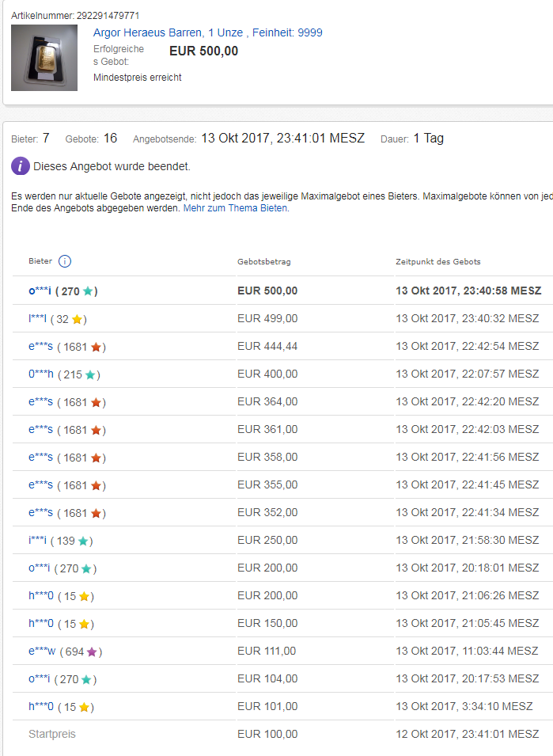This screenshot has width=553, height=756.
Task: Click the purple star next to e***w
Action: point(92,652)
